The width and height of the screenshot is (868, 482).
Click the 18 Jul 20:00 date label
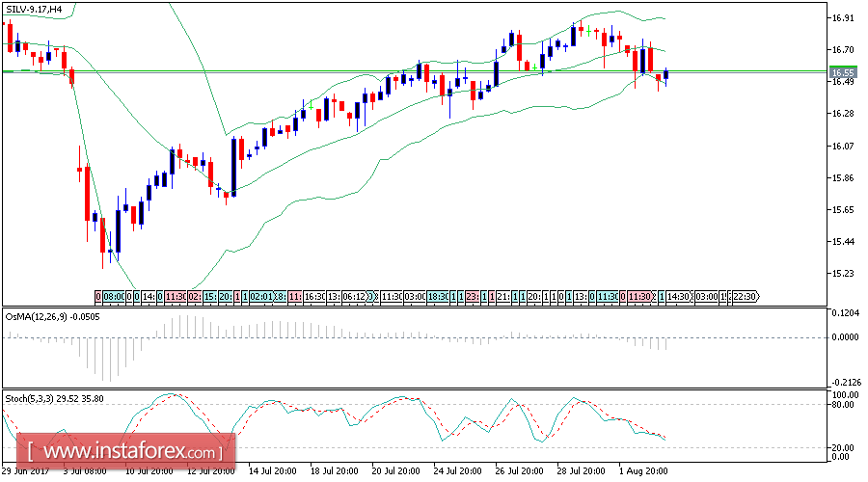click(x=334, y=471)
